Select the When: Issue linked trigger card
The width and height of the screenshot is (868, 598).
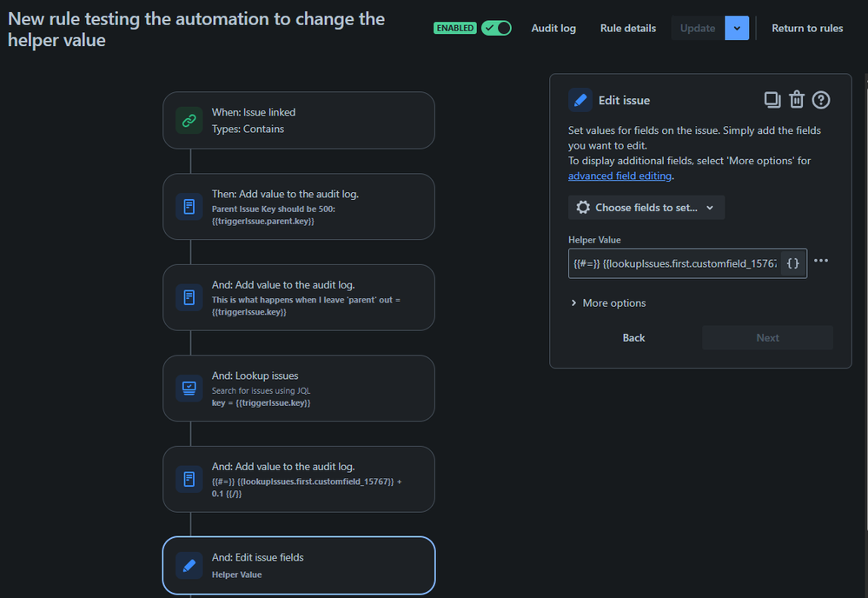click(299, 120)
